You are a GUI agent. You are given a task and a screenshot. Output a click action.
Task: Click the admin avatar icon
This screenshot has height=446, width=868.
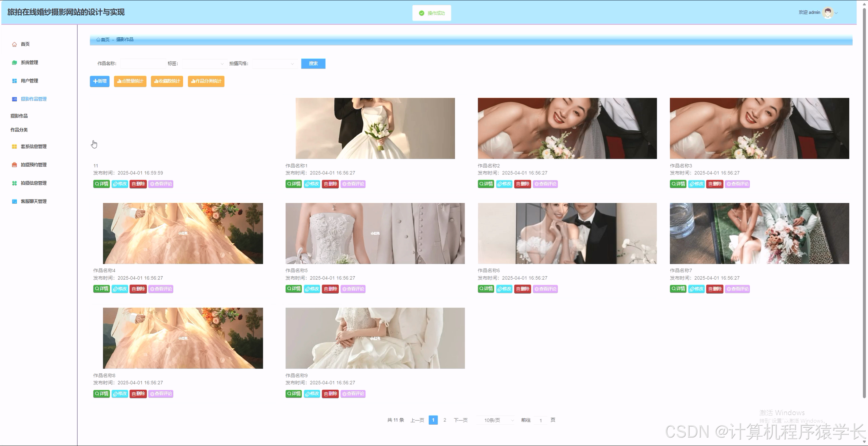coord(828,13)
